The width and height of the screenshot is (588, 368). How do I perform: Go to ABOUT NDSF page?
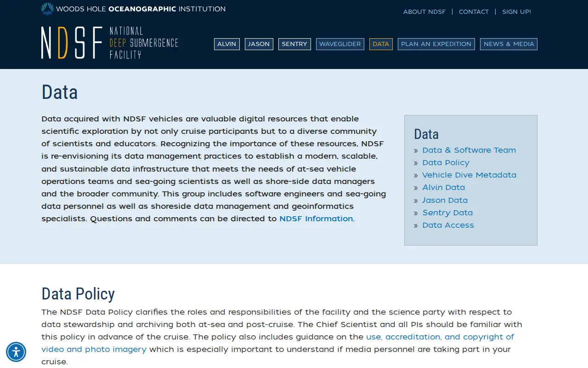tap(424, 11)
